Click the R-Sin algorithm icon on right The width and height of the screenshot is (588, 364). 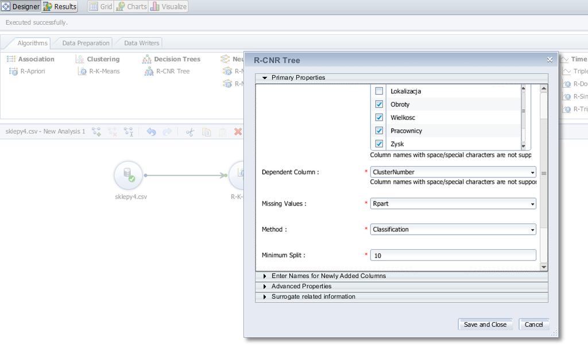(x=567, y=96)
